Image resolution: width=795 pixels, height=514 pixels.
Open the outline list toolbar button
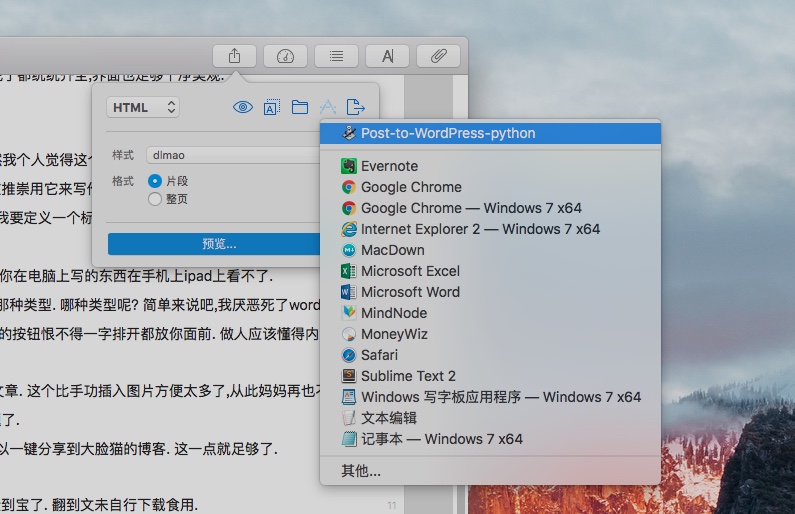click(x=336, y=56)
